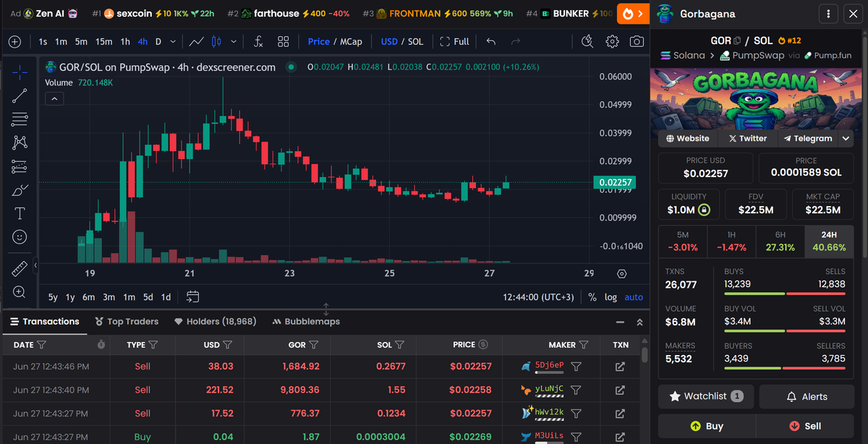This screenshot has width=868, height=444.
Task: Collapse the drawing toolbar side arrow
Action: tap(35, 266)
